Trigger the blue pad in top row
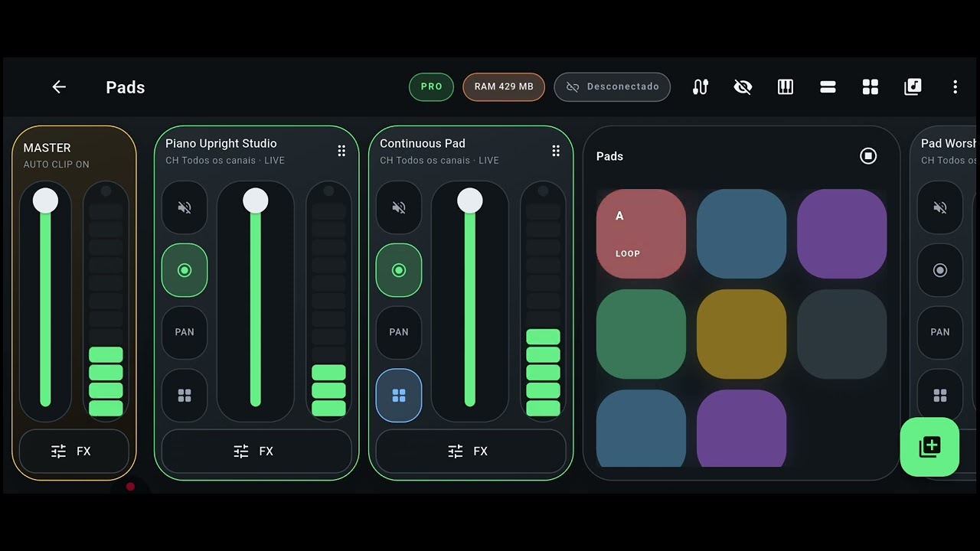This screenshot has height=551, width=980. 741,234
